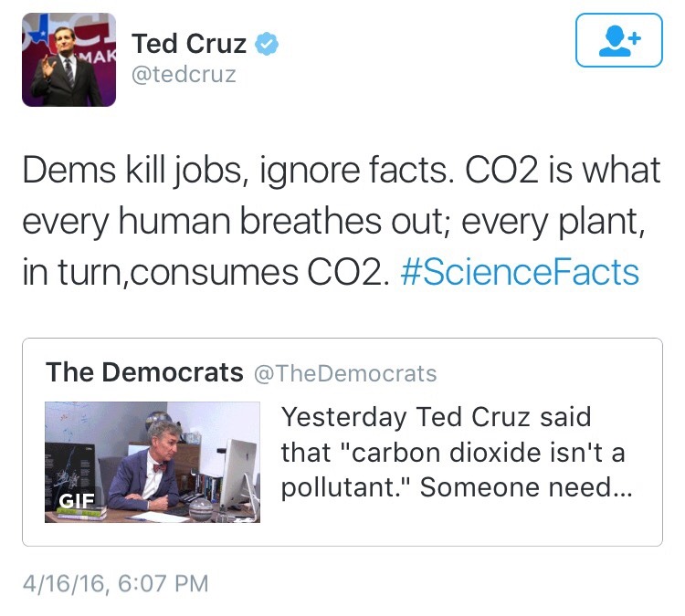685x616 pixels.
Task: Click the quoted "carbon dioxide isn't a" text
Action: [x=452, y=452]
